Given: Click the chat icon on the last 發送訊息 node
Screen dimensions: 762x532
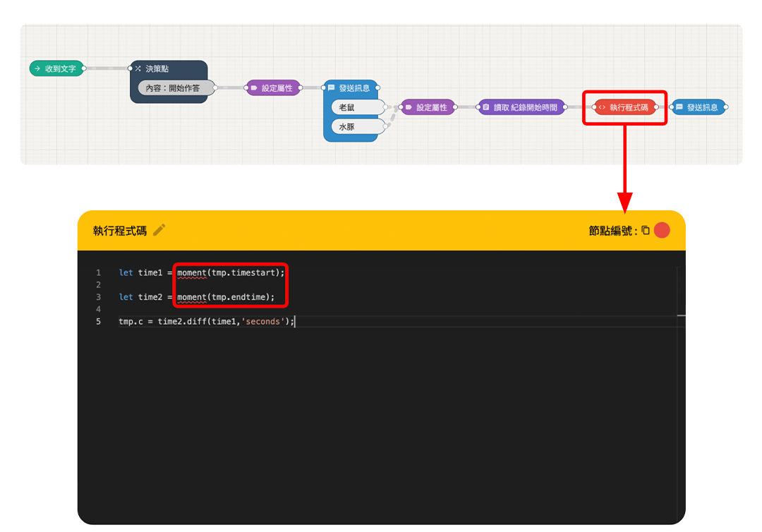Looking at the screenshot, I should tap(679, 107).
